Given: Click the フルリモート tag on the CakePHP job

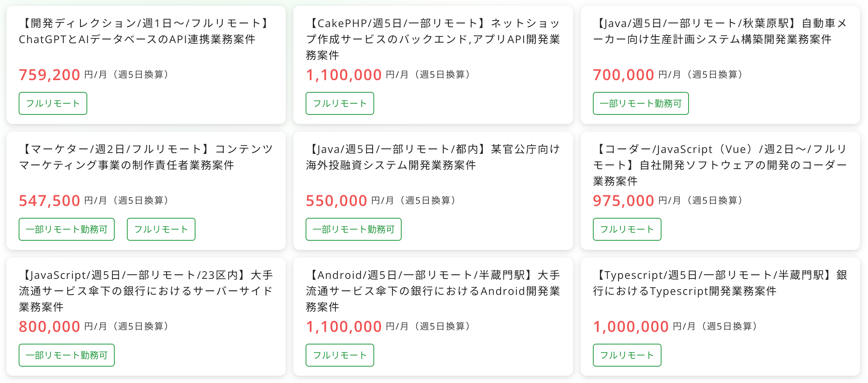Looking at the screenshot, I should [340, 103].
